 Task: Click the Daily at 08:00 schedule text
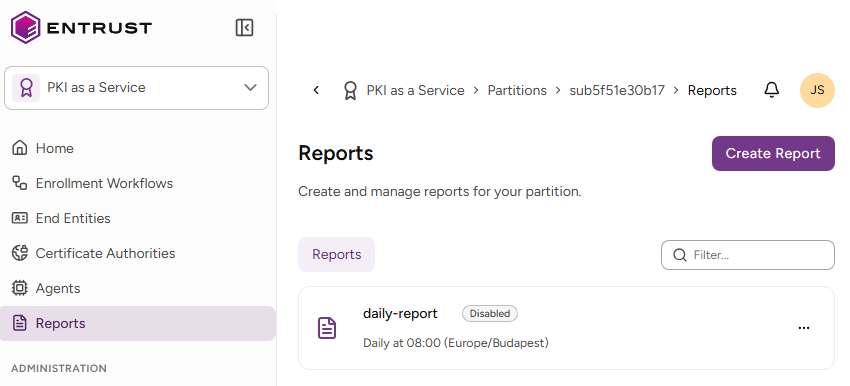(x=455, y=343)
